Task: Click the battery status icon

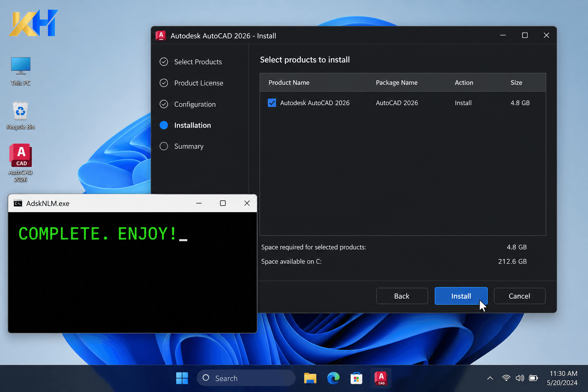Action: click(534, 378)
